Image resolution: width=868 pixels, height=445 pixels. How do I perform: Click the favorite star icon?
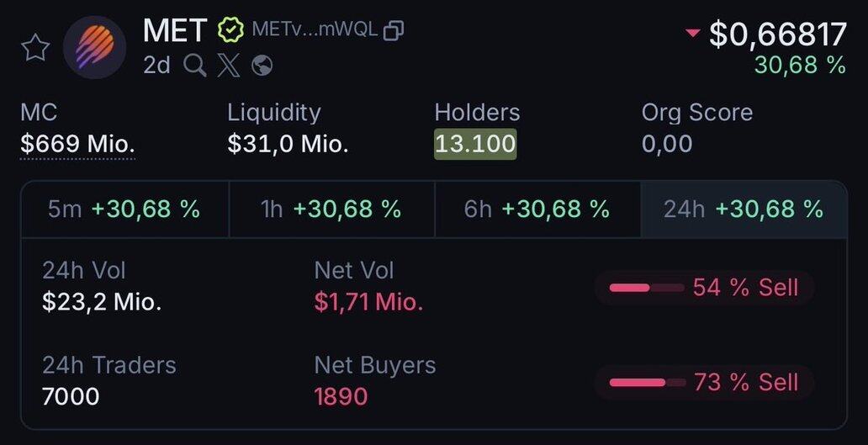pos(35,48)
